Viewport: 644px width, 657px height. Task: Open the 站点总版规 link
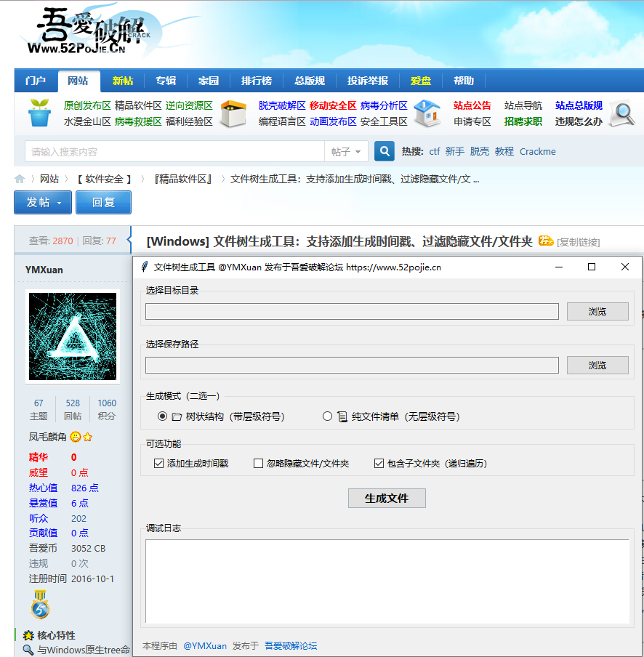579,105
